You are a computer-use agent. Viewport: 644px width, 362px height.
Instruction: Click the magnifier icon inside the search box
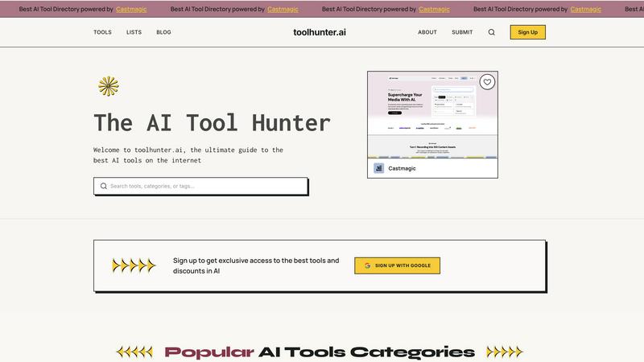[104, 186]
